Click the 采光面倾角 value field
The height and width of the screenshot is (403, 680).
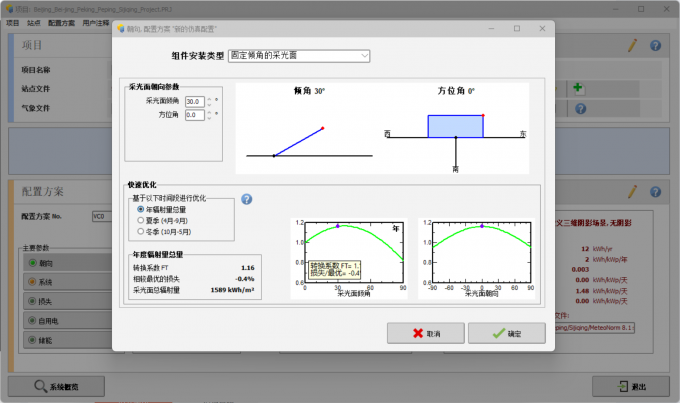pos(195,102)
